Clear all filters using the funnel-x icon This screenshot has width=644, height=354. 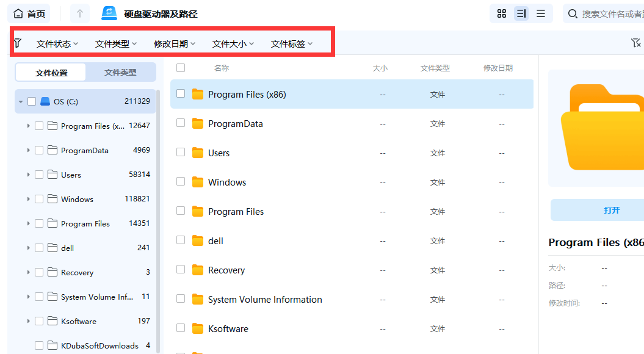point(636,42)
